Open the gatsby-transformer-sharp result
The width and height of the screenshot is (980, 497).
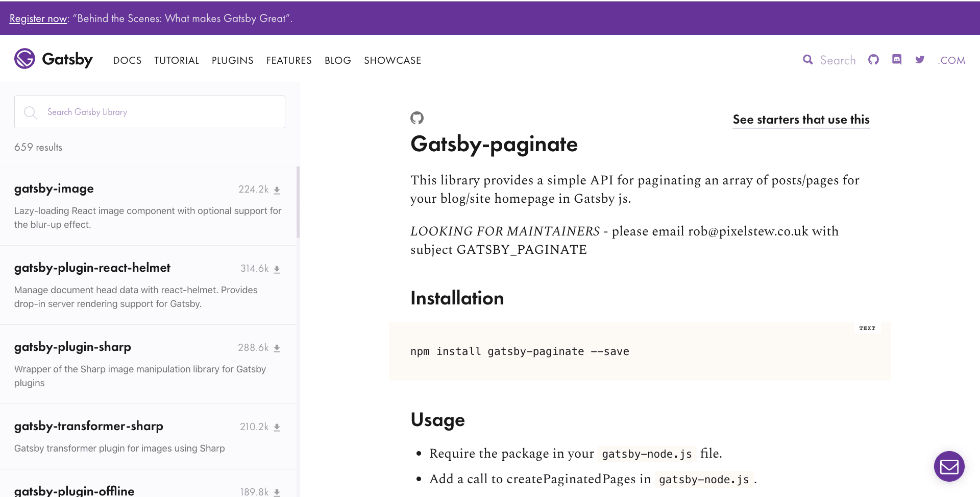[89, 426]
